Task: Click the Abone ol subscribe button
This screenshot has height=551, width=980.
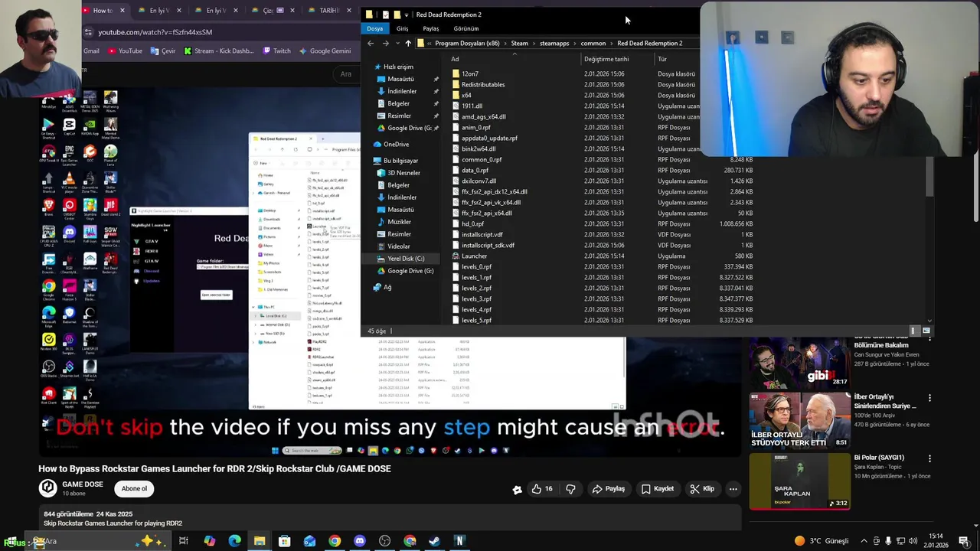Action: [134, 488]
